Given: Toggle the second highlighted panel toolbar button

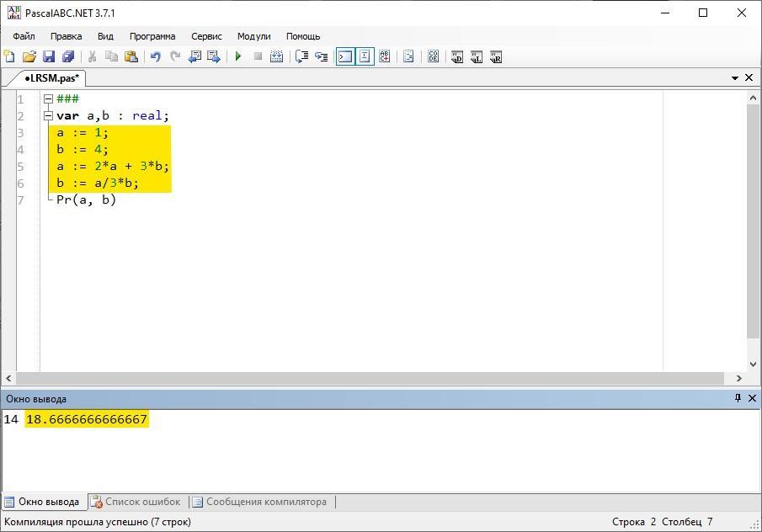Looking at the screenshot, I should [365, 56].
